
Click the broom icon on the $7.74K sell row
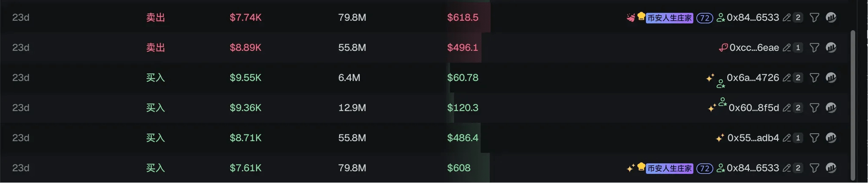631,17
